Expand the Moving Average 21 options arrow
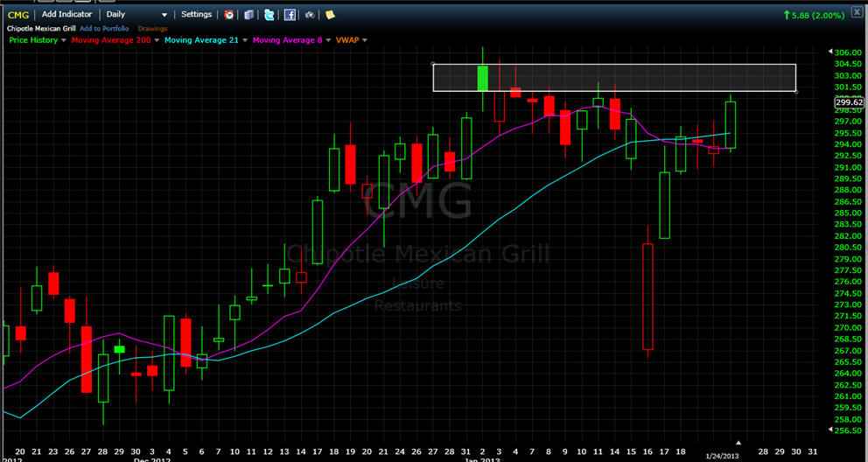Image resolution: width=868 pixels, height=462 pixels. click(x=246, y=40)
